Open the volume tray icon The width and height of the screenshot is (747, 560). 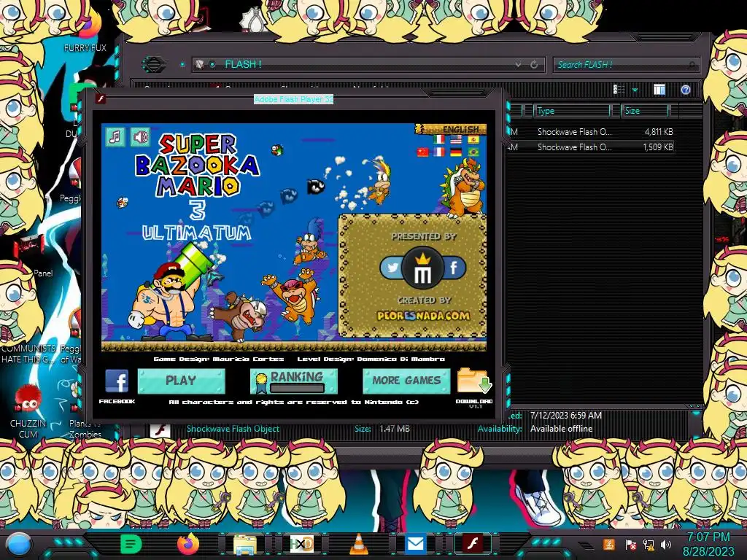[x=666, y=544]
